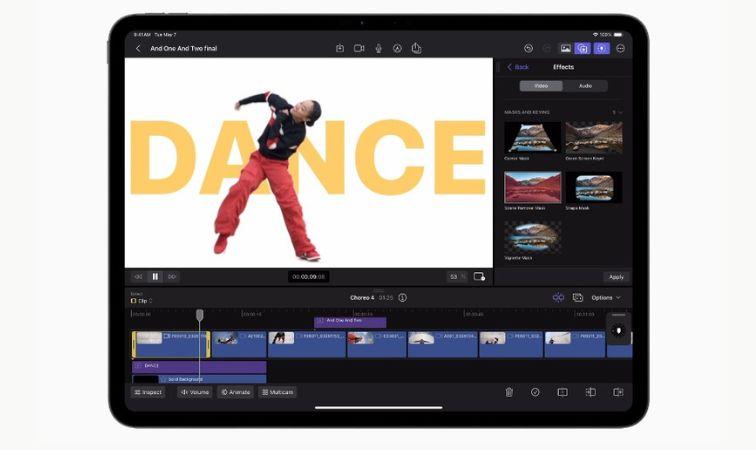Toggle the content browser icon in top bar
This screenshot has height=450, width=756.
point(583,48)
